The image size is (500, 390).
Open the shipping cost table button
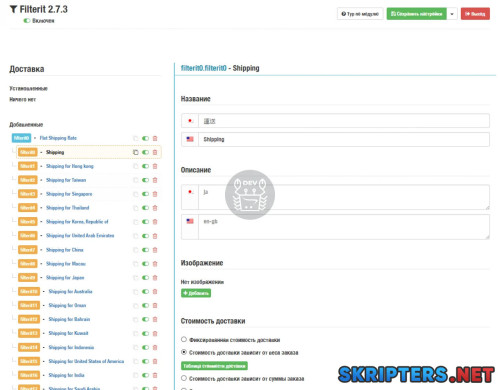[x=214, y=366]
